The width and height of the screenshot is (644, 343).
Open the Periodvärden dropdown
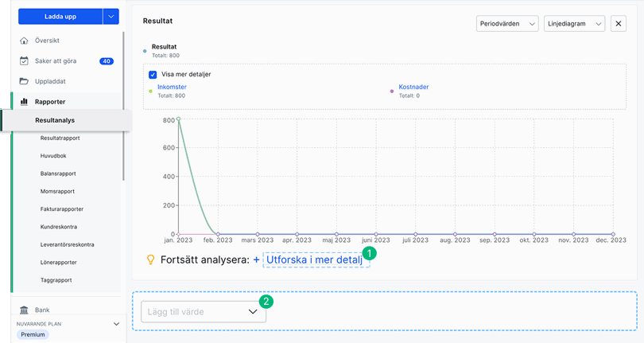(506, 24)
